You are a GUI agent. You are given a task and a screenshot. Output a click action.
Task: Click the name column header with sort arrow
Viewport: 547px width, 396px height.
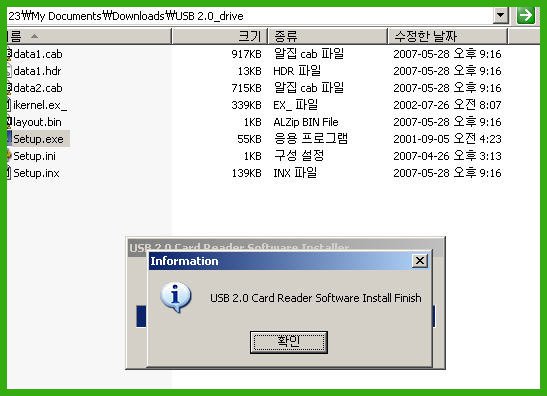coord(89,36)
